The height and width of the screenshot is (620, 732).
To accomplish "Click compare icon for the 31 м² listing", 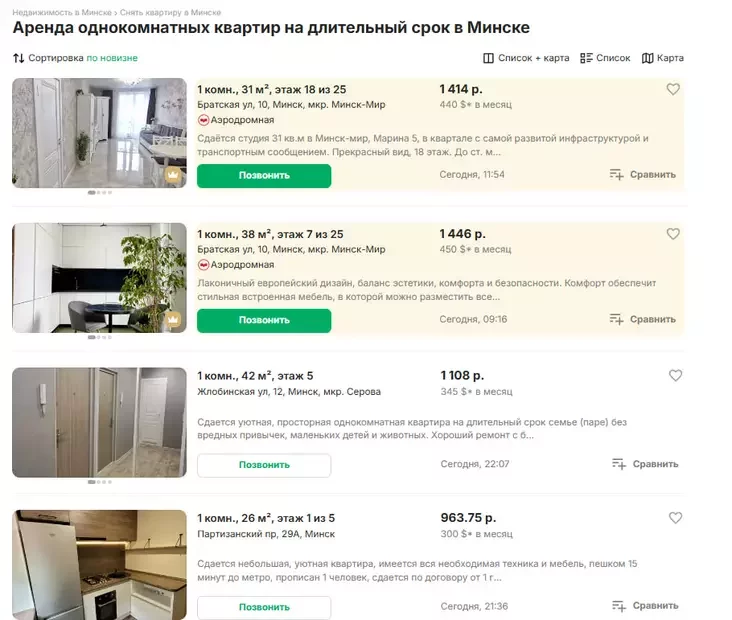I will (617, 175).
